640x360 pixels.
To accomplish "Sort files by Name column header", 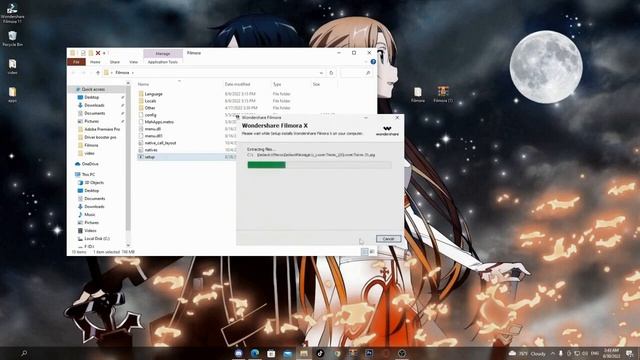I will pyautogui.click(x=143, y=84).
